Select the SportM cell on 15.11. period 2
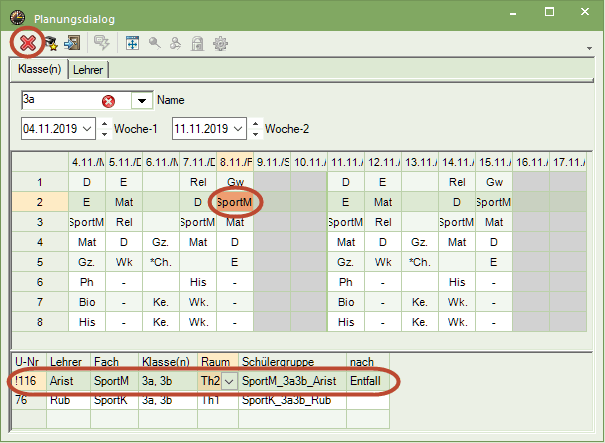The height and width of the screenshot is (443, 605). [494, 202]
